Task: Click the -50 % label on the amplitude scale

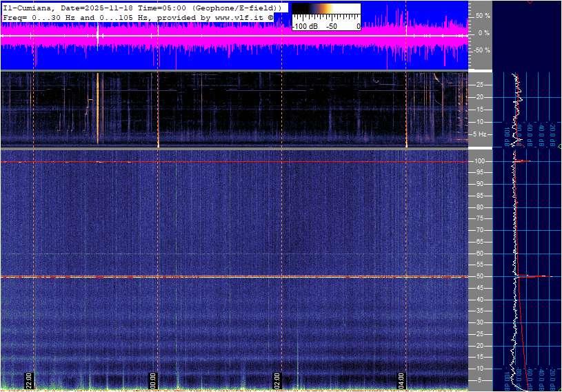Action: (483, 50)
